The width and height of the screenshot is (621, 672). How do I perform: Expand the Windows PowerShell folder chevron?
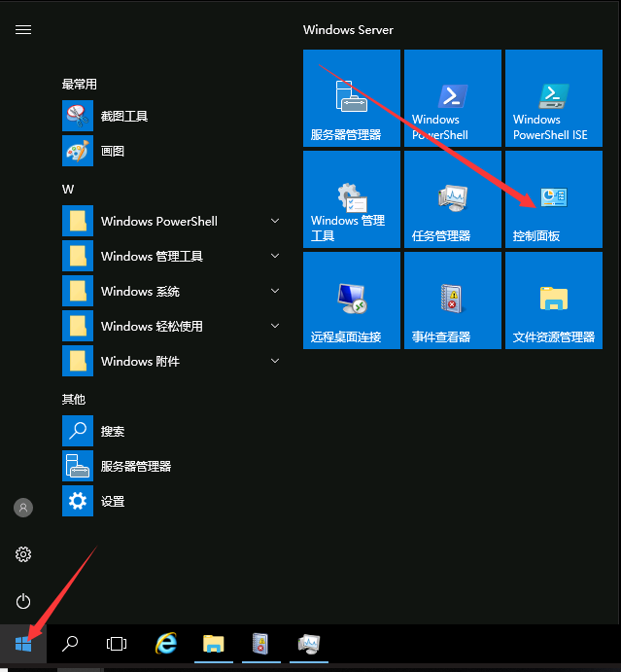(x=275, y=221)
